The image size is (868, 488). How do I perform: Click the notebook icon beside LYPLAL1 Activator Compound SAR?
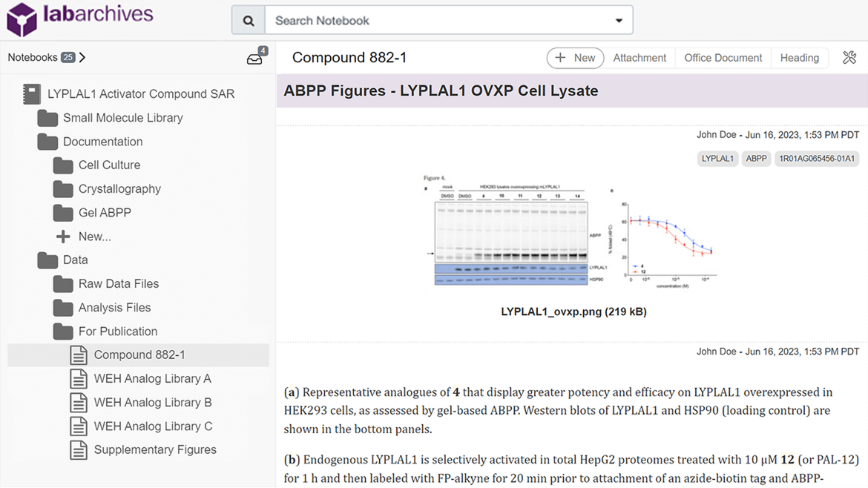[x=30, y=93]
